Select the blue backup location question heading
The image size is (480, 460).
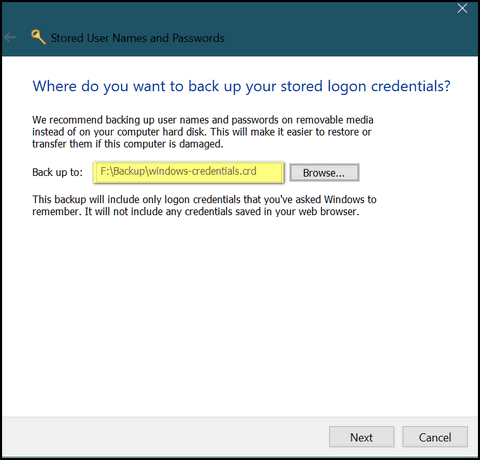click(x=241, y=86)
